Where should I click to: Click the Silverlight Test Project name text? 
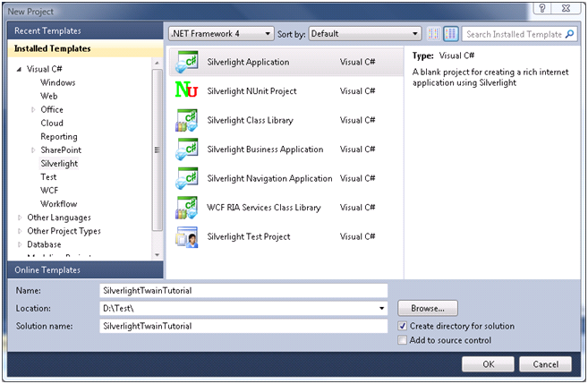[249, 236]
